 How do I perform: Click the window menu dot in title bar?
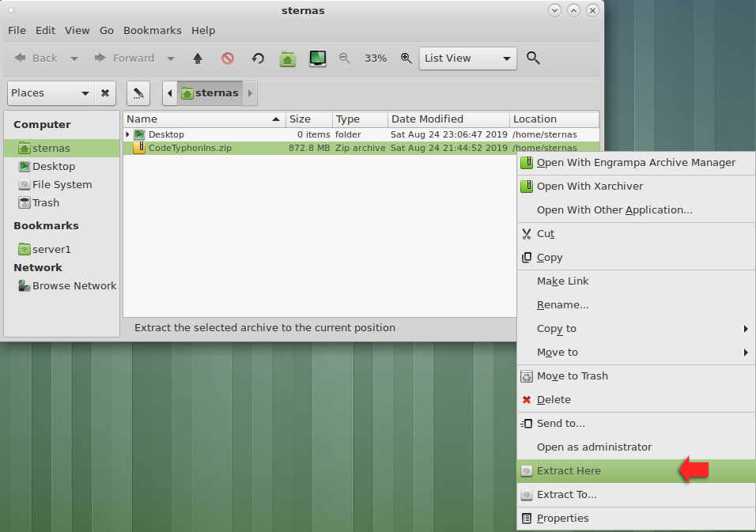11,10
